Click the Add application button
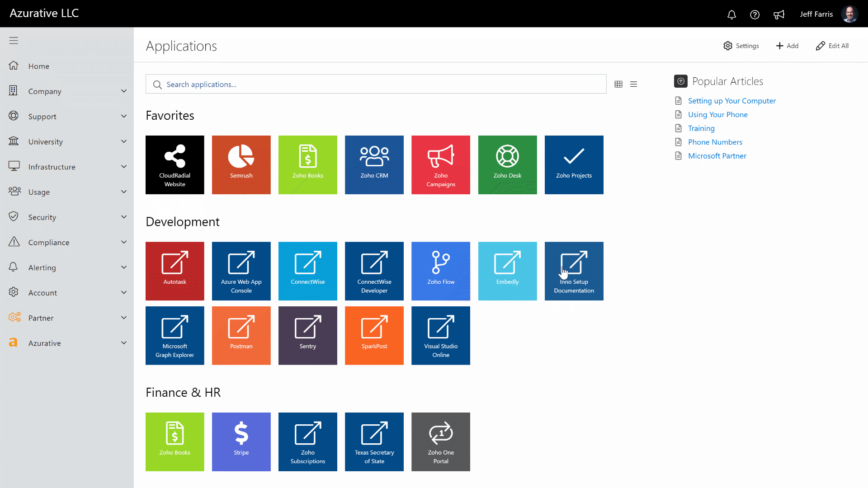 tap(787, 46)
